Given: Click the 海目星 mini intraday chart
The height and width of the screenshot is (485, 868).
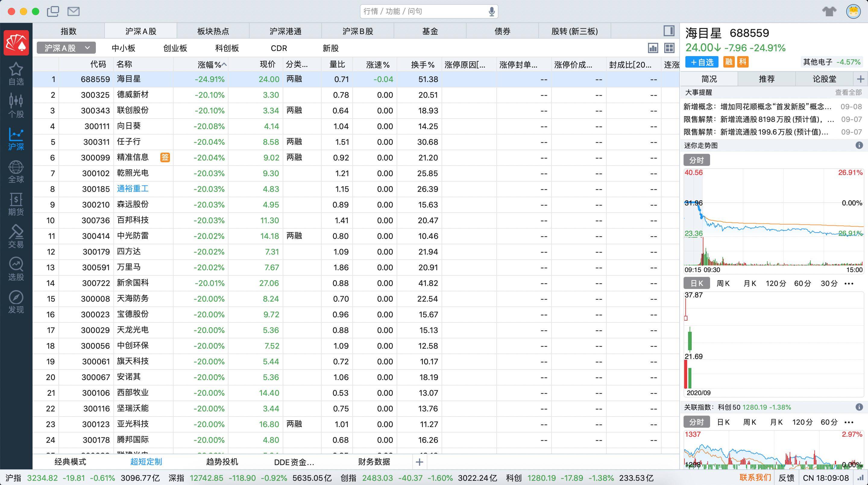Looking at the screenshot, I should point(773,221).
